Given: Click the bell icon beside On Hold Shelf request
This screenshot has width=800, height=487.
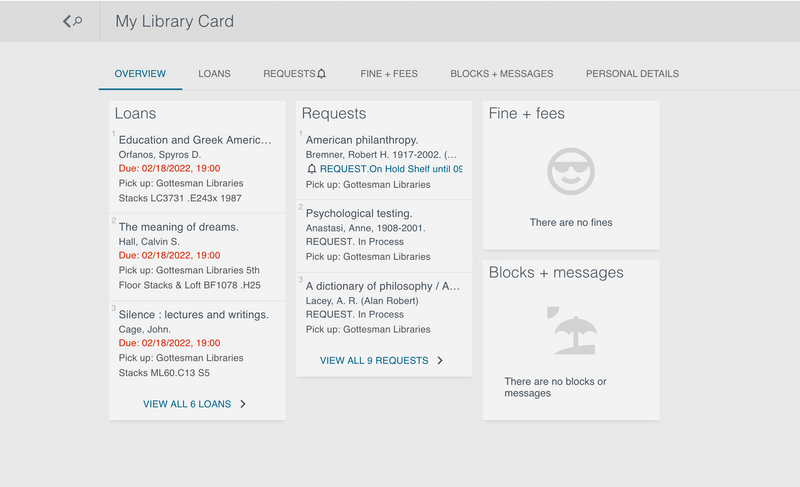Looking at the screenshot, I should click(312, 169).
